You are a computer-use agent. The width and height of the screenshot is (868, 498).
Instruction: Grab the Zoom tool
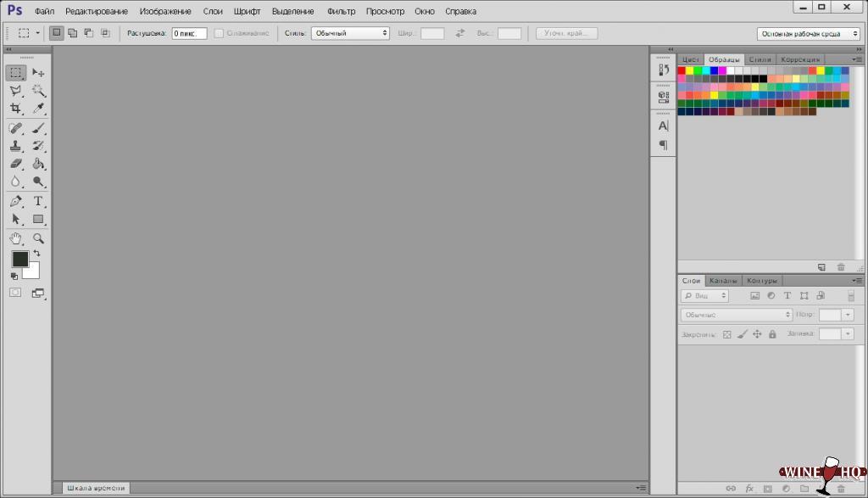click(x=38, y=238)
